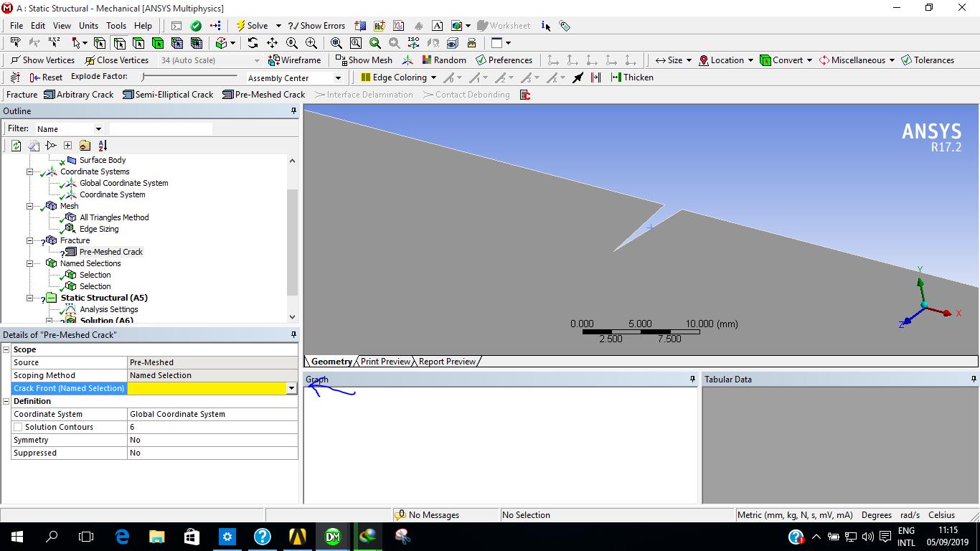Insert a Semi-Elliptical Crack
Image resolution: width=980 pixels, height=551 pixels.
pos(169,95)
